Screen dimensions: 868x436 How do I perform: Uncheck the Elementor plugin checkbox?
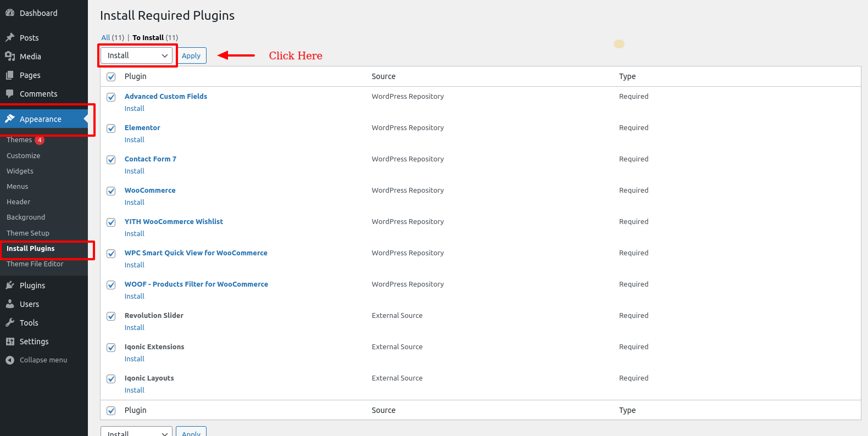point(111,128)
